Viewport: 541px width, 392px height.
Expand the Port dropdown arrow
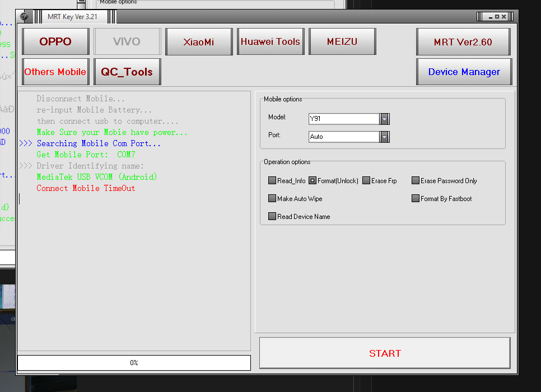click(x=384, y=137)
